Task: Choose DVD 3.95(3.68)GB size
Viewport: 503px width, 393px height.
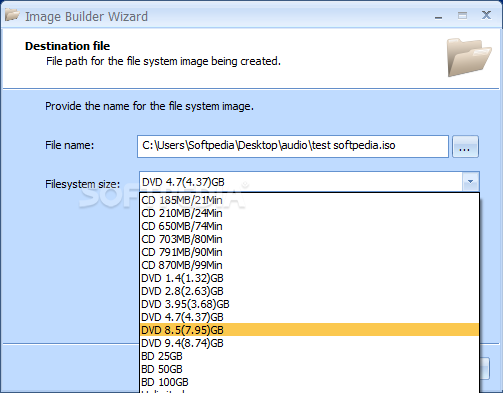Action: (x=309, y=304)
